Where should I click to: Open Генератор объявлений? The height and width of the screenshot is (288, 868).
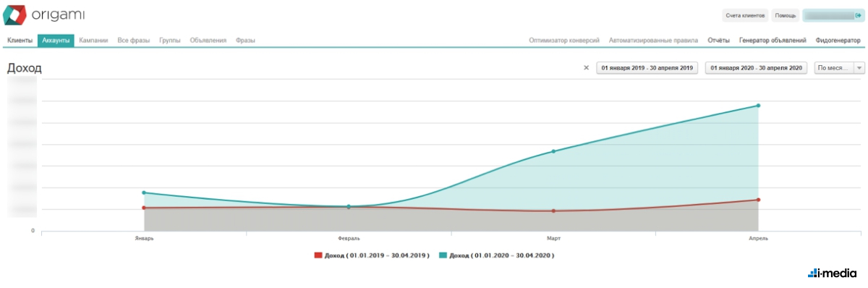click(x=773, y=41)
